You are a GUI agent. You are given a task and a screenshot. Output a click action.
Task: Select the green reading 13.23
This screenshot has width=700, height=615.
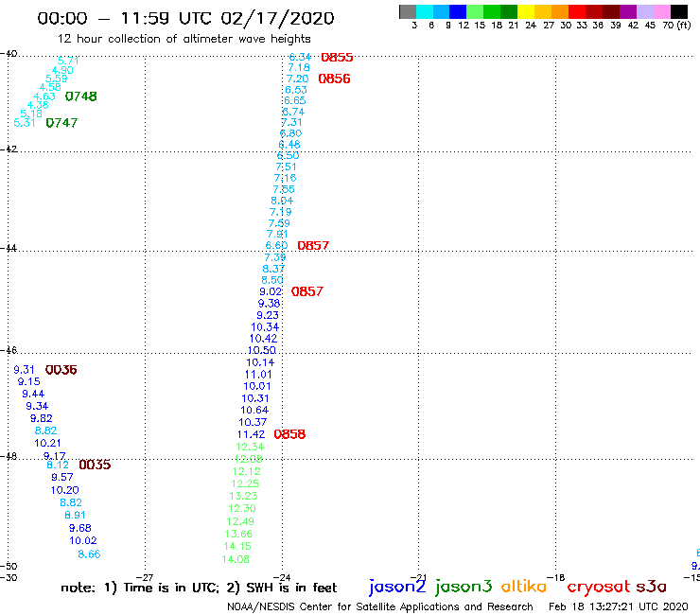243,496
